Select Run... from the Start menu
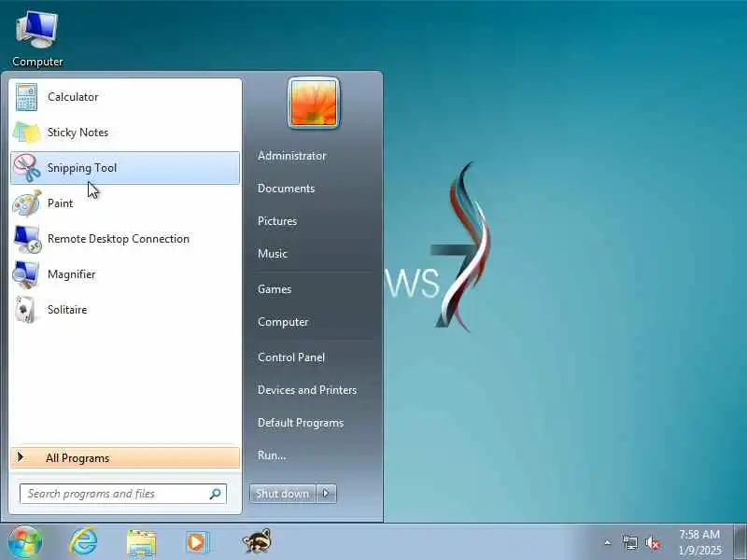The height and width of the screenshot is (560, 747). point(272,455)
